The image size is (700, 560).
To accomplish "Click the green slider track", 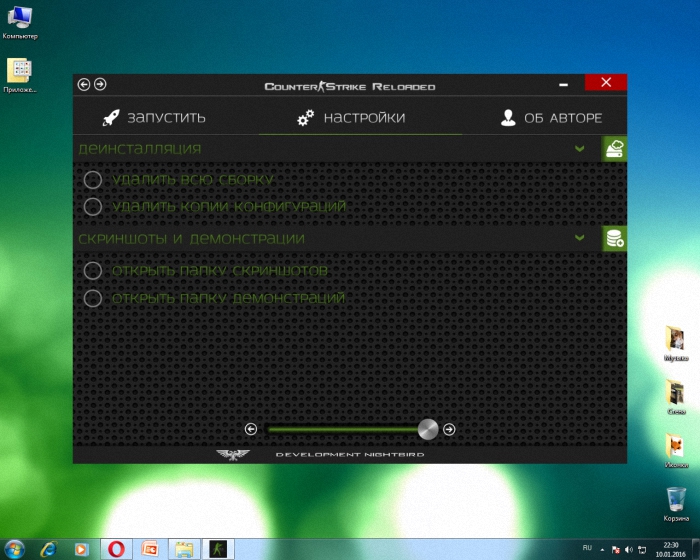I will click(342, 430).
